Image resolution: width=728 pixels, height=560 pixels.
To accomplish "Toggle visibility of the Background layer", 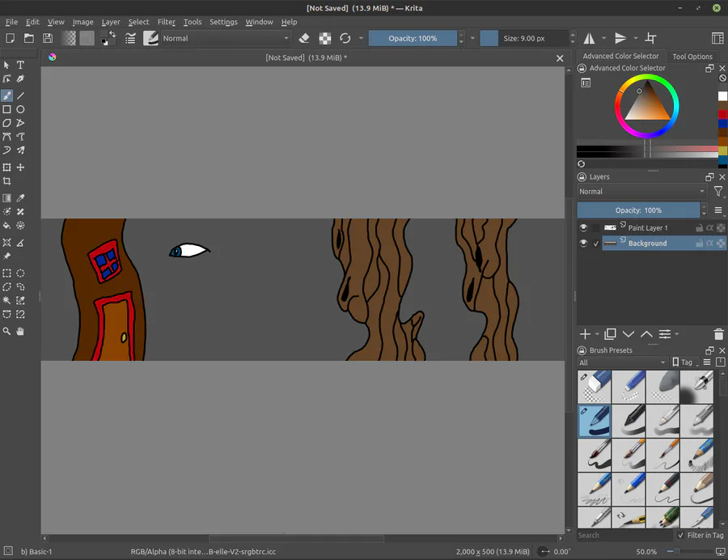I will tap(583, 244).
